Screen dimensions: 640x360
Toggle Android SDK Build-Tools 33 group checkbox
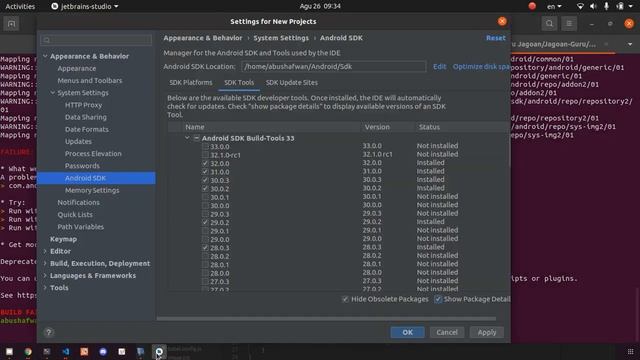(196, 138)
